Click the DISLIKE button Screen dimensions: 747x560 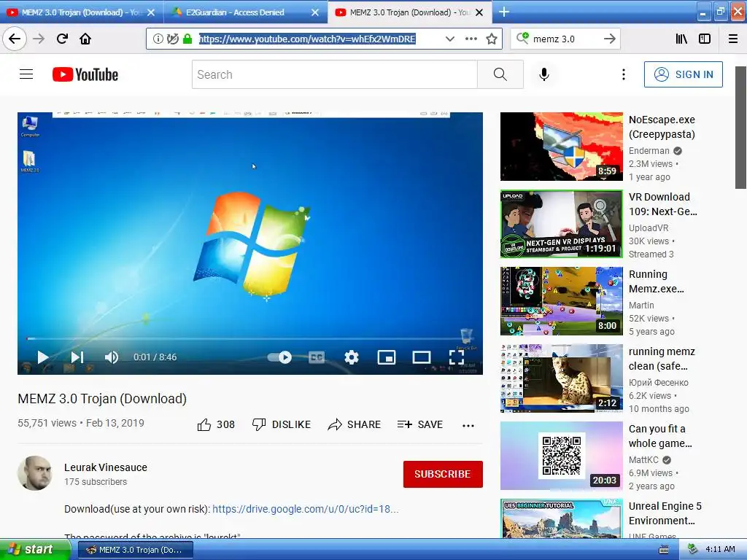(x=281, y=424)
